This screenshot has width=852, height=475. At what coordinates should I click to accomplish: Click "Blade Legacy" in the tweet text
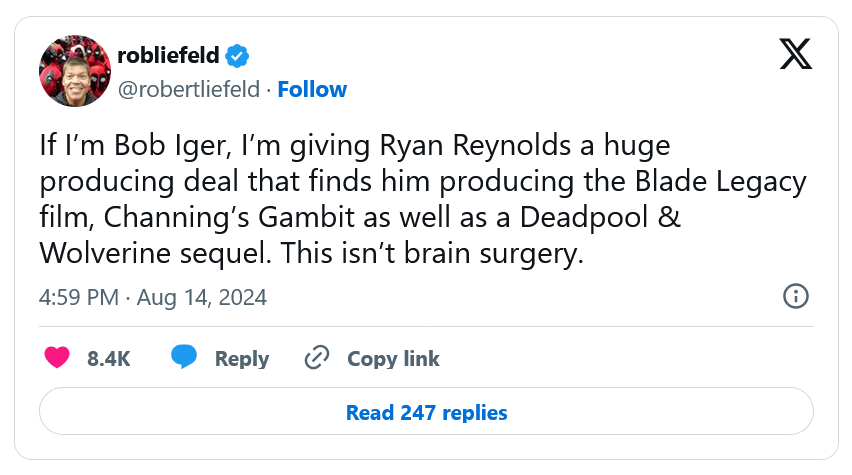tap(721, 182)
